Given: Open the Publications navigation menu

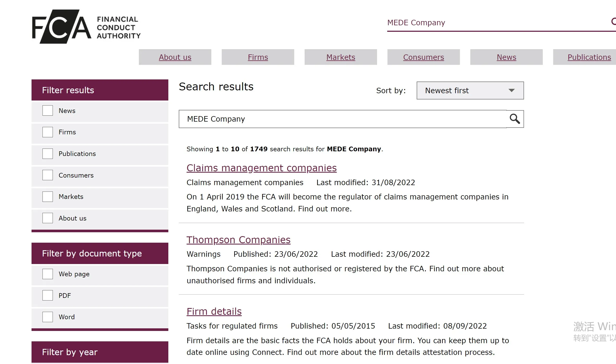Looking at the screenshot, I should [585, 57].
